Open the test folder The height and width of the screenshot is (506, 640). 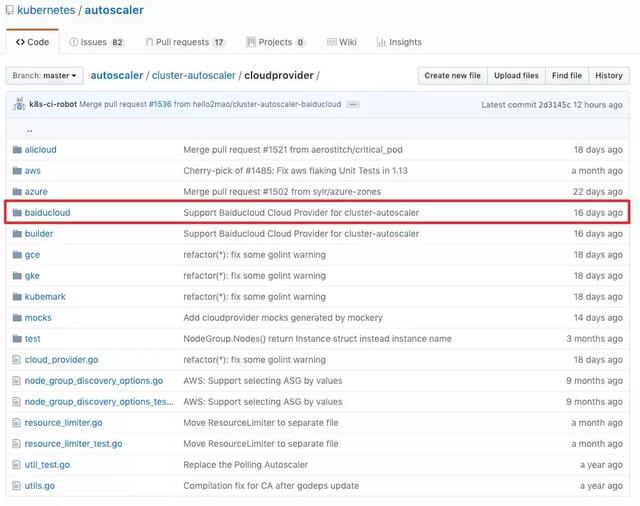32,339
